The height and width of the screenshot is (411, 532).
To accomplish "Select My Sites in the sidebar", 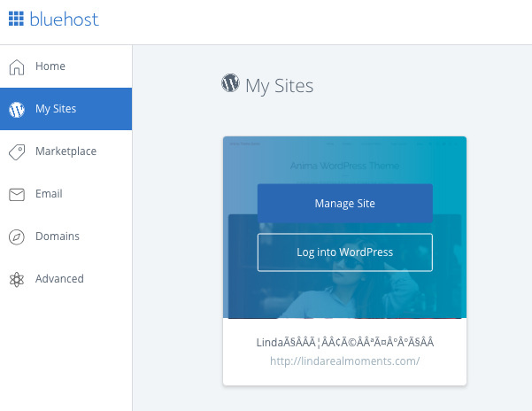I will tap(66, 109).
